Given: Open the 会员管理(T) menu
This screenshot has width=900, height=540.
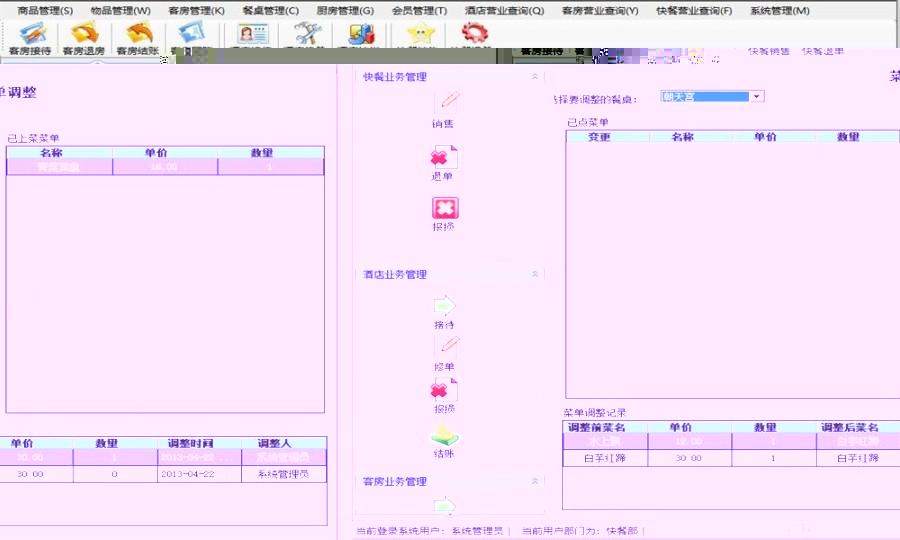Looking at the screenshot, I should click(x=420, y=11).
